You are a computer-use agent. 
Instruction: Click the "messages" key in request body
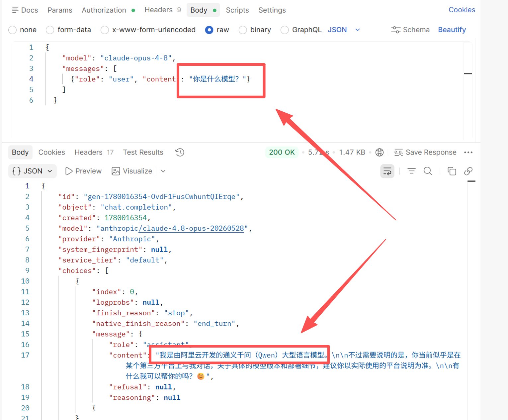tap(83, 69)
